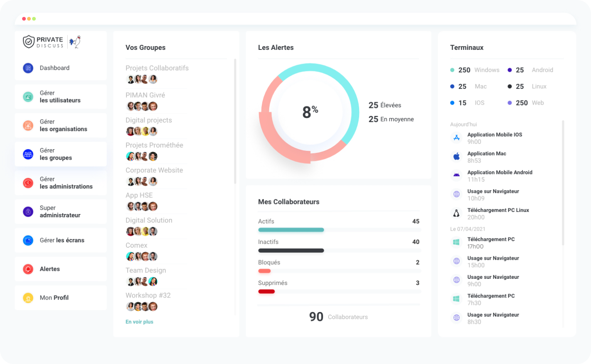Select the Super administrateur lock icon

(x=28, y=212)
